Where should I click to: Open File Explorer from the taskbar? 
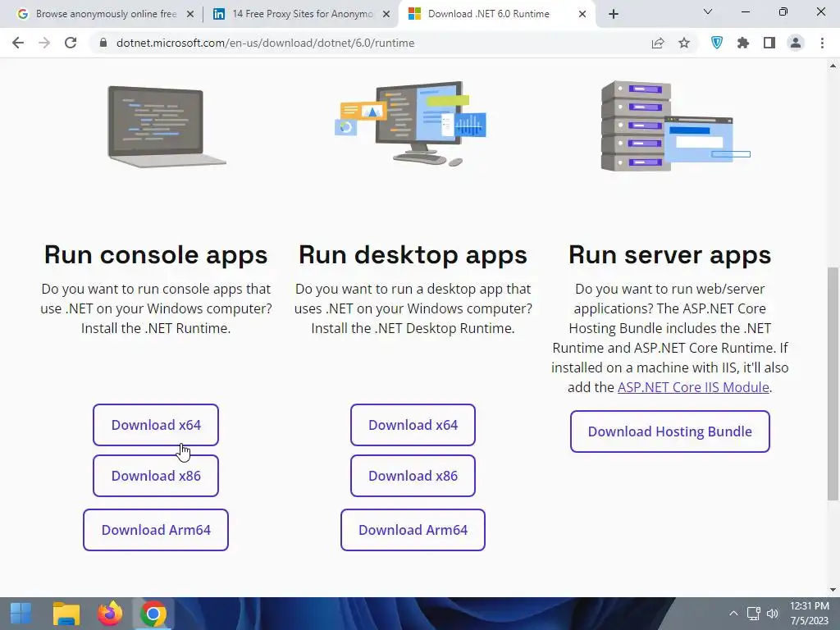(66, 614)
